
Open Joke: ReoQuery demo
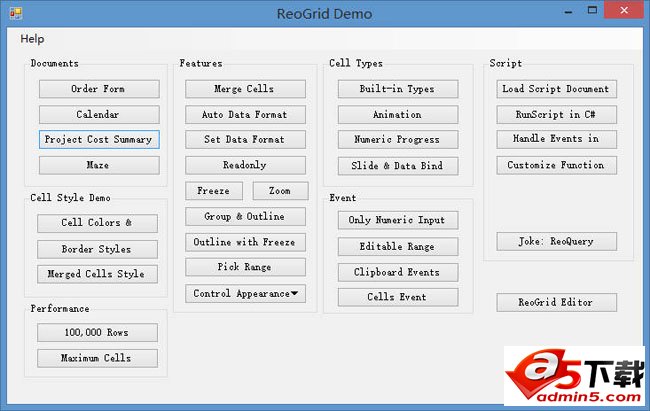[557, 241]
